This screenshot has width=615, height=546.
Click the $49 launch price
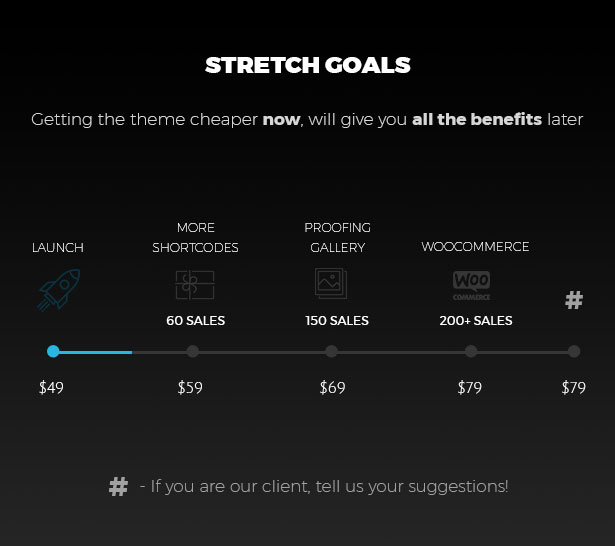coord(51,388)
